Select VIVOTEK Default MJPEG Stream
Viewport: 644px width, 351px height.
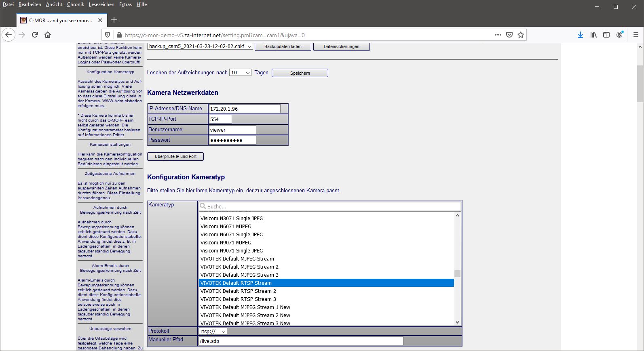point(326,259)
